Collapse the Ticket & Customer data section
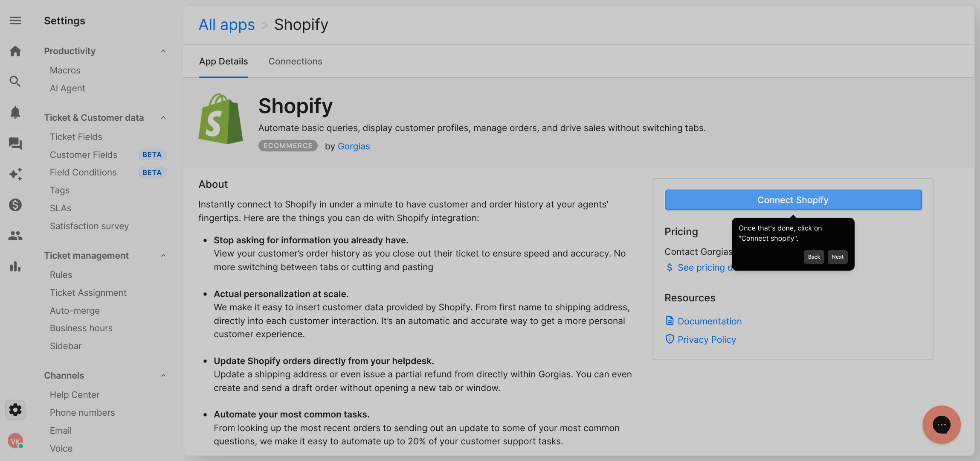Screen dimensions: 980x461 tap(163, 118)
